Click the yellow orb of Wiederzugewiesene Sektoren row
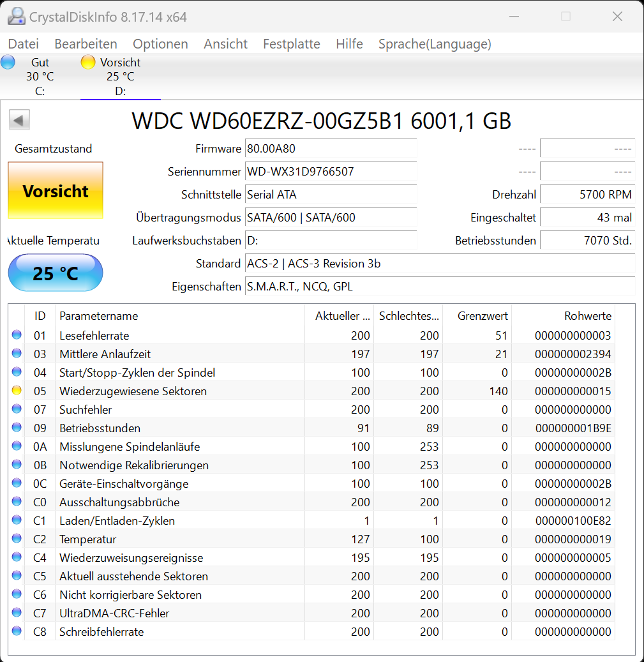The width and height of the screenshot is (644, 662). [17, 391]
